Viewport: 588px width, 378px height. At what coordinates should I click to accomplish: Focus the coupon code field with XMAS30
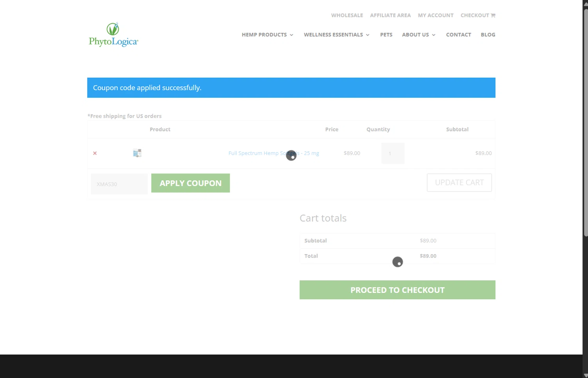point(119,184)
